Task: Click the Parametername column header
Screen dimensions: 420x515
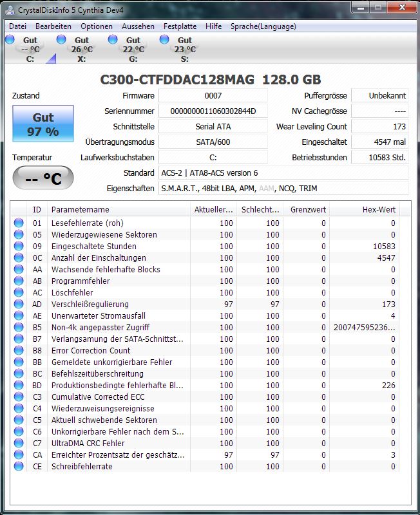Action: pyautogui.click(x=119, y=210)
